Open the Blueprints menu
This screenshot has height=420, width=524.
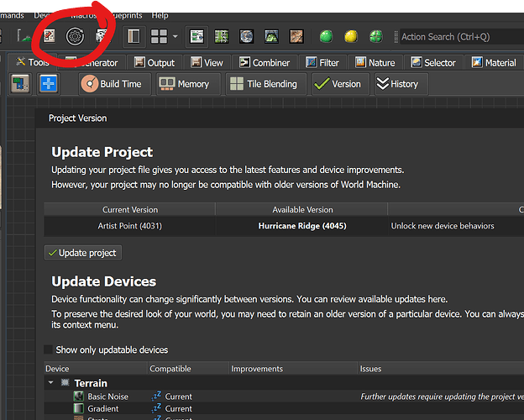click(127, 15)
